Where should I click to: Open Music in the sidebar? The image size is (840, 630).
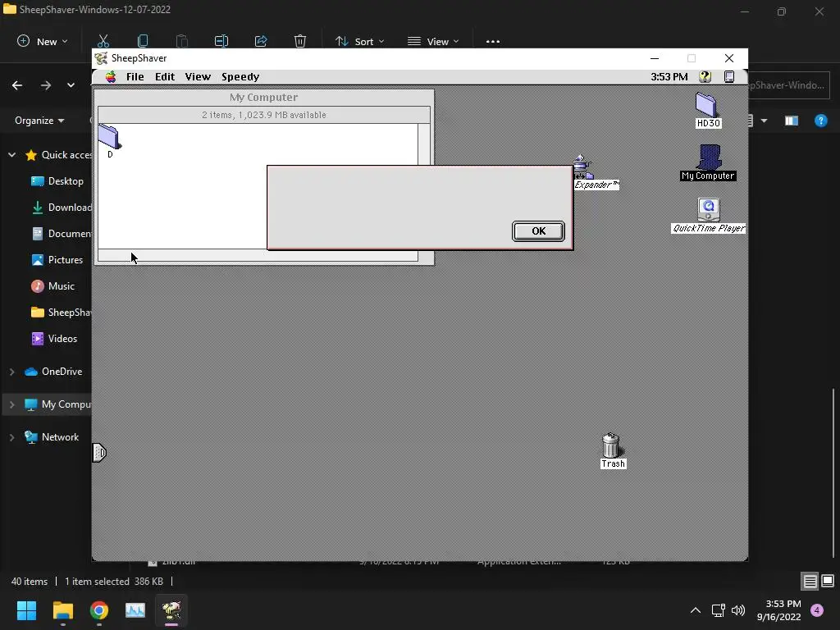click(52, 286)
